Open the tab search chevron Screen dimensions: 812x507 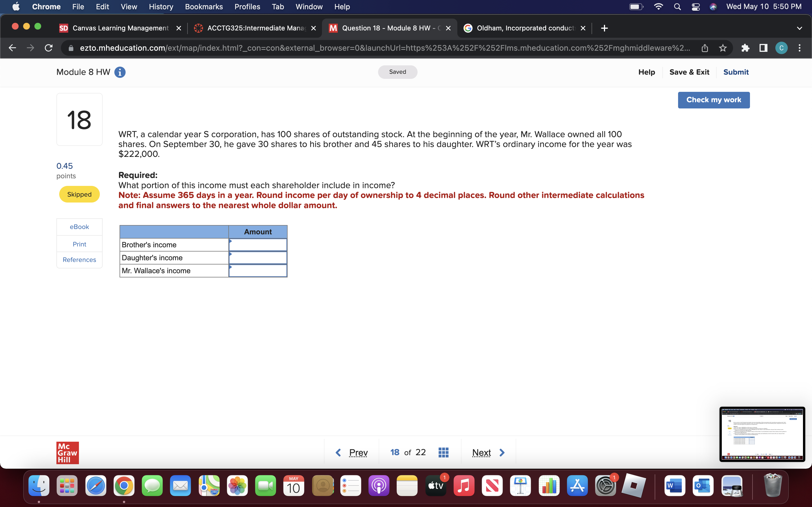tap(800, 28)
